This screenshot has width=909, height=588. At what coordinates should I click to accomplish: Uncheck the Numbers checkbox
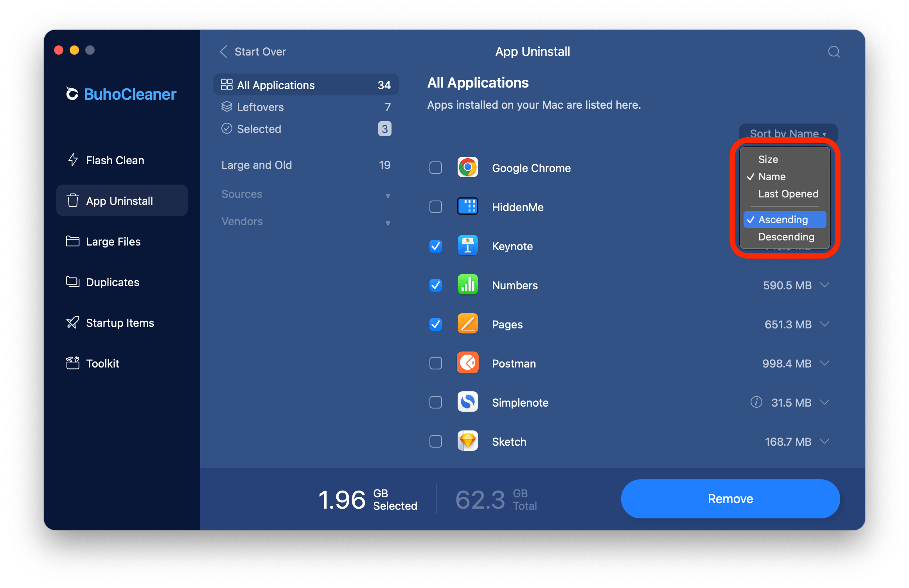[x=436, y=285]
